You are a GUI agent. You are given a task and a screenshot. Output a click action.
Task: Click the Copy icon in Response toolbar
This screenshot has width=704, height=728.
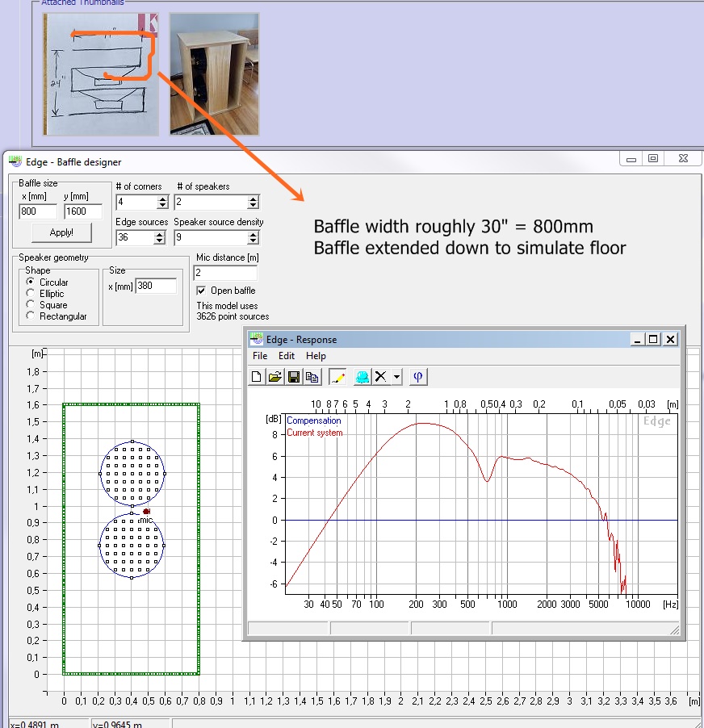[312, 377]
